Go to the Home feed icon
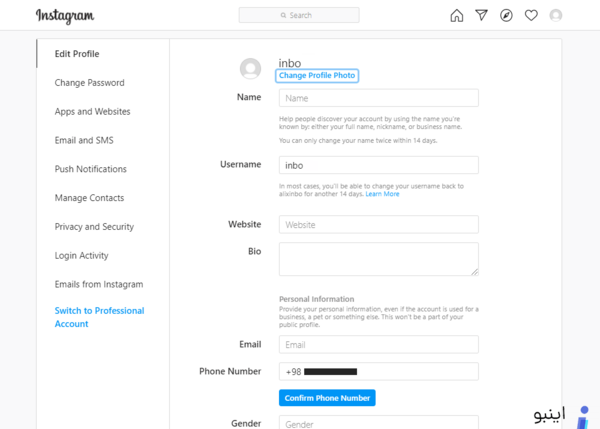 (457, 16)
